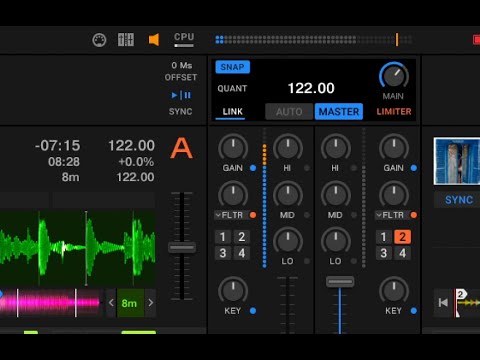Click deck A tempo fader handle

[x=182, y=248]
